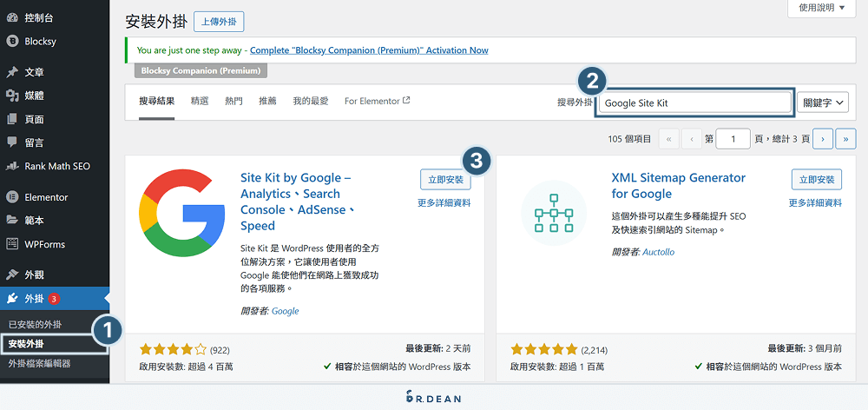Viewport: 868px width, 410px height.
Task: Go to previous results page (‹)
Action: point(692,139)
